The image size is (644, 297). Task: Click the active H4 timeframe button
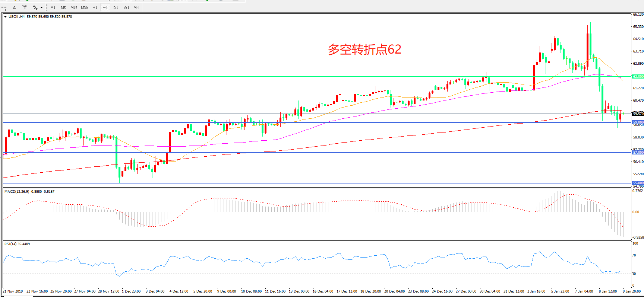[105, 7]
